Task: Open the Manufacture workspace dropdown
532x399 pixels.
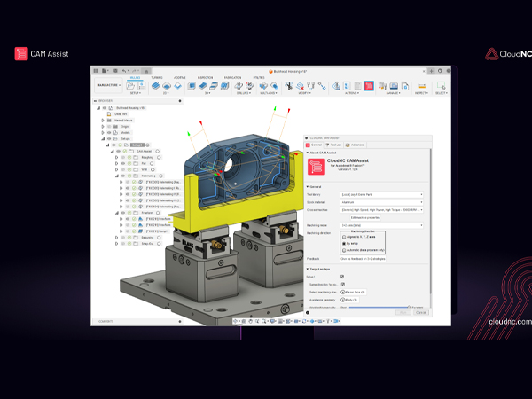Action: (109, 86)
